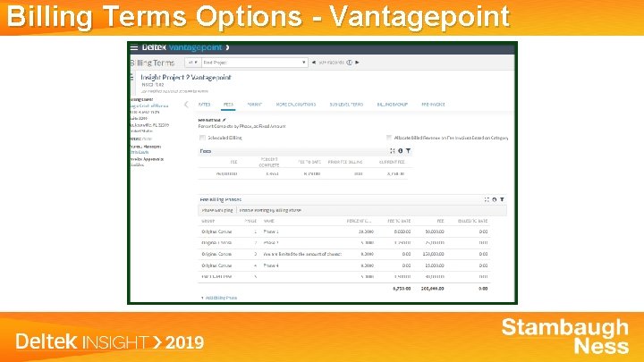The height and width of the screenshot is (362, 644).
Task: Maximize the Fee Billing Phases grid
Action: pyautogui.click(x=487, y=199)
